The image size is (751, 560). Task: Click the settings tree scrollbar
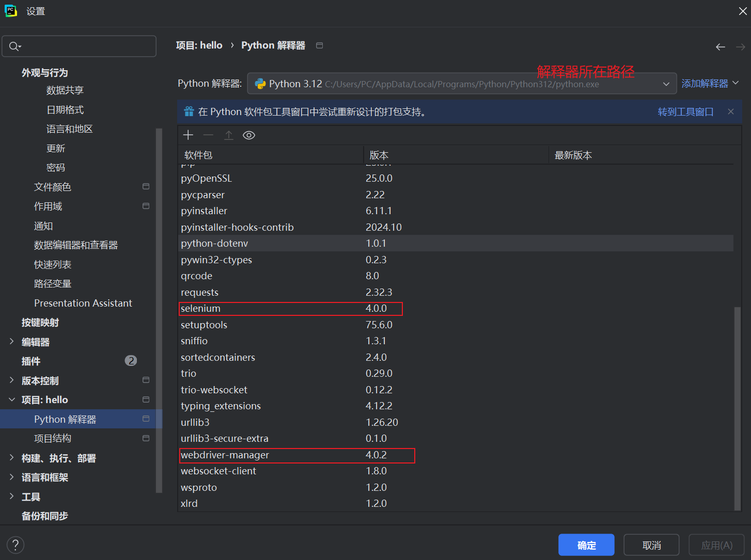(x=159, y=310)
